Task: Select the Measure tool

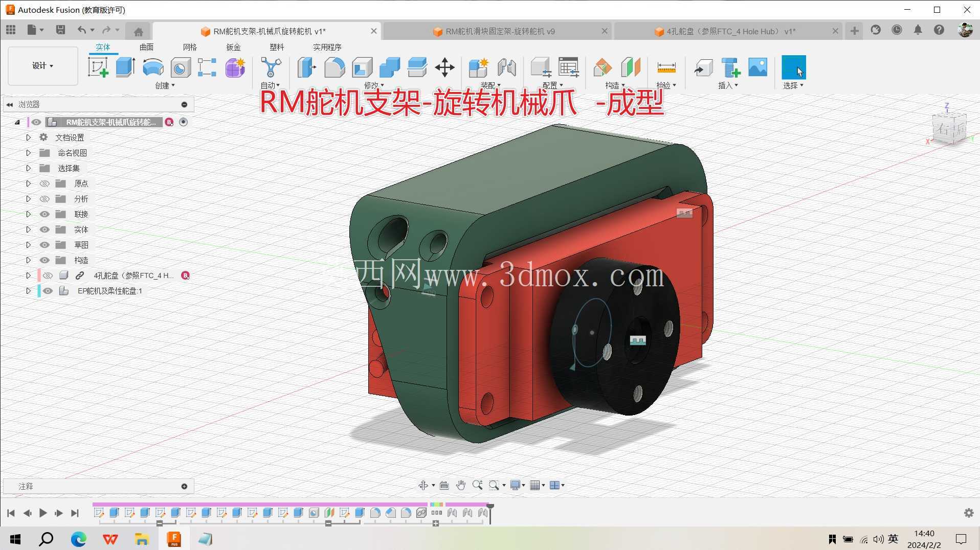Action: click(666, 67)
